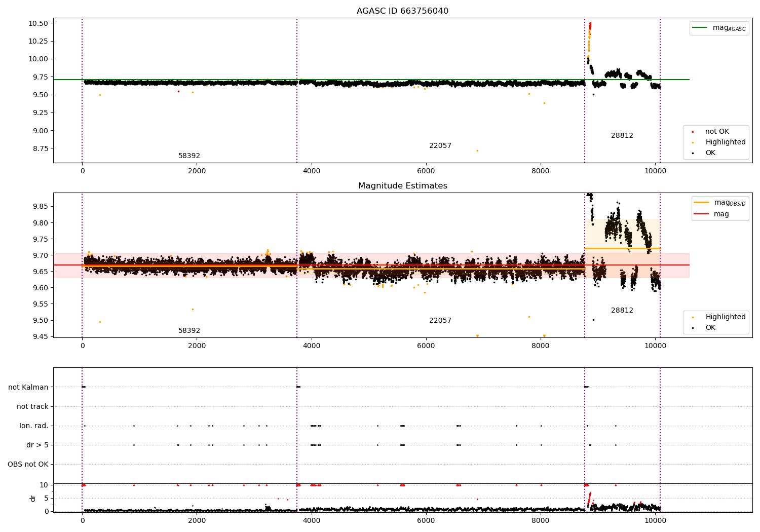Click the '22057' label in top plot
This screenshot has height=532, width=760.
[x=440, y=146]
